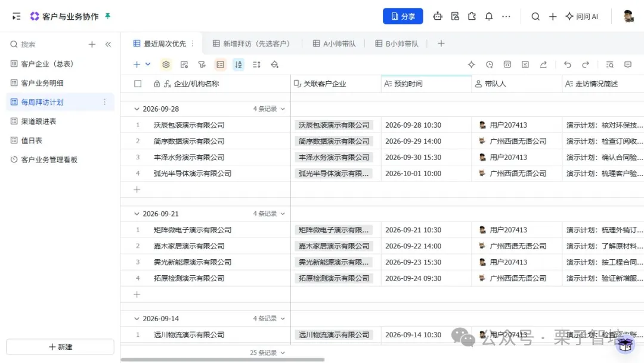Open the notification bell
The width and height of the screenshot is (644, 363).
(489, 17)
